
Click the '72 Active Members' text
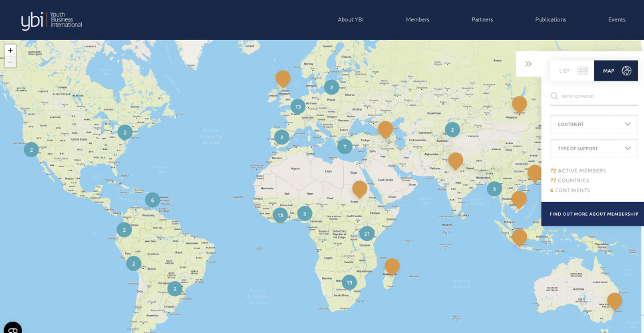coord(578,170)
